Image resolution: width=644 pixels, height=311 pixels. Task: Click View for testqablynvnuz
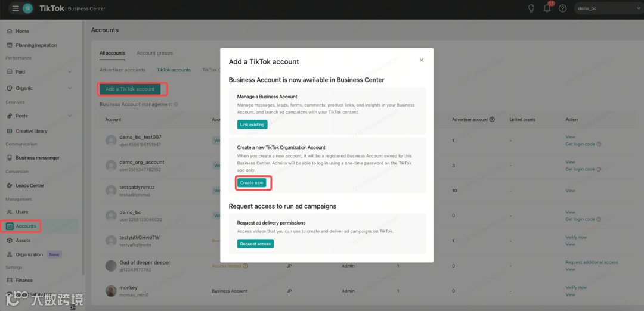pos(570,191)
